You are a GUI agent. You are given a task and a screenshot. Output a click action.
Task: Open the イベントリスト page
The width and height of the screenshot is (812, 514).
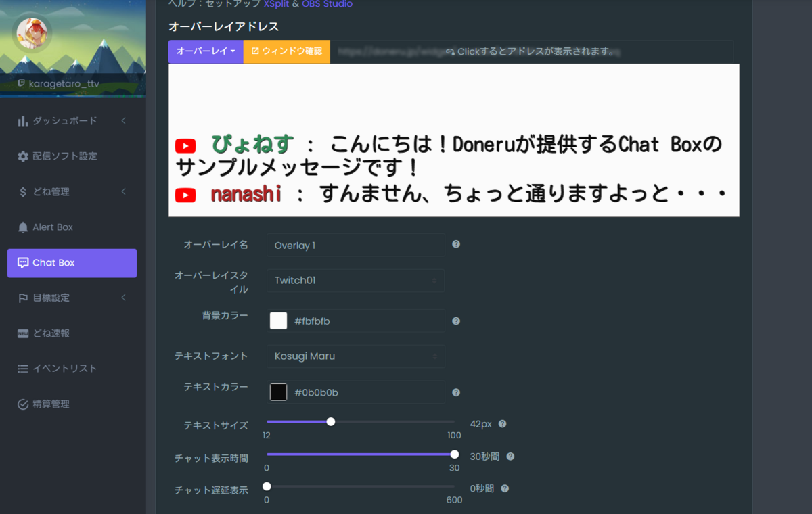(72, 369)
